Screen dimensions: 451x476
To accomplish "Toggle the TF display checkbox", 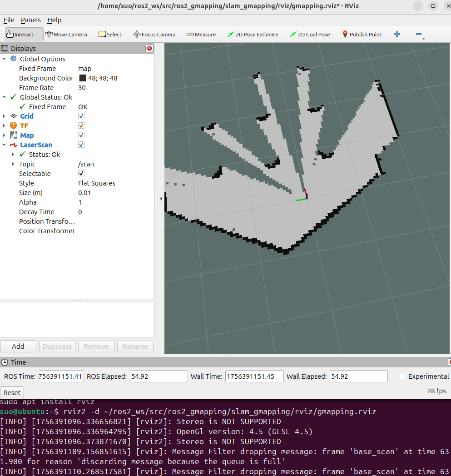I will coord(81,125).
